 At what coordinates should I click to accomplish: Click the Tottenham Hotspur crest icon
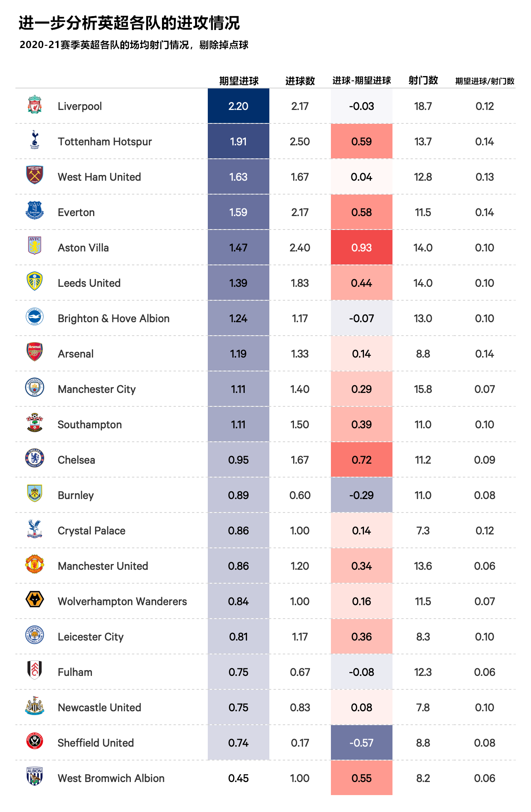[35, 140]
